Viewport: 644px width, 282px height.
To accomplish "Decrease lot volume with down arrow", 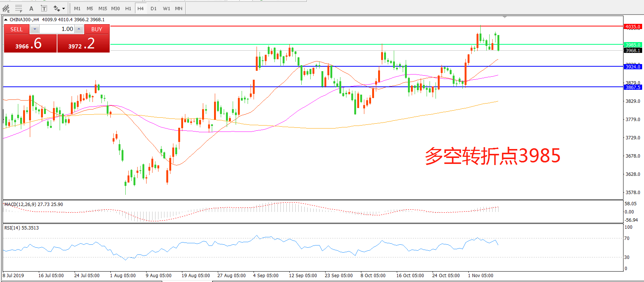I will click(x=35, y=29).
